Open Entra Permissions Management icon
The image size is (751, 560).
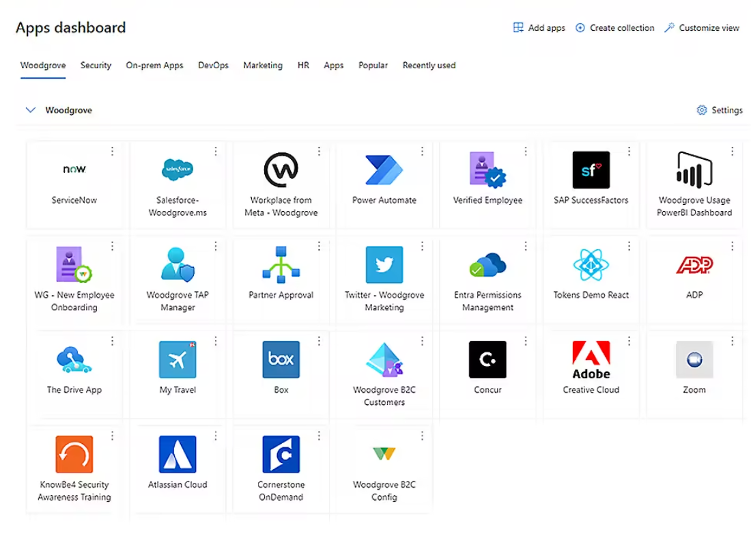[487, 265]
